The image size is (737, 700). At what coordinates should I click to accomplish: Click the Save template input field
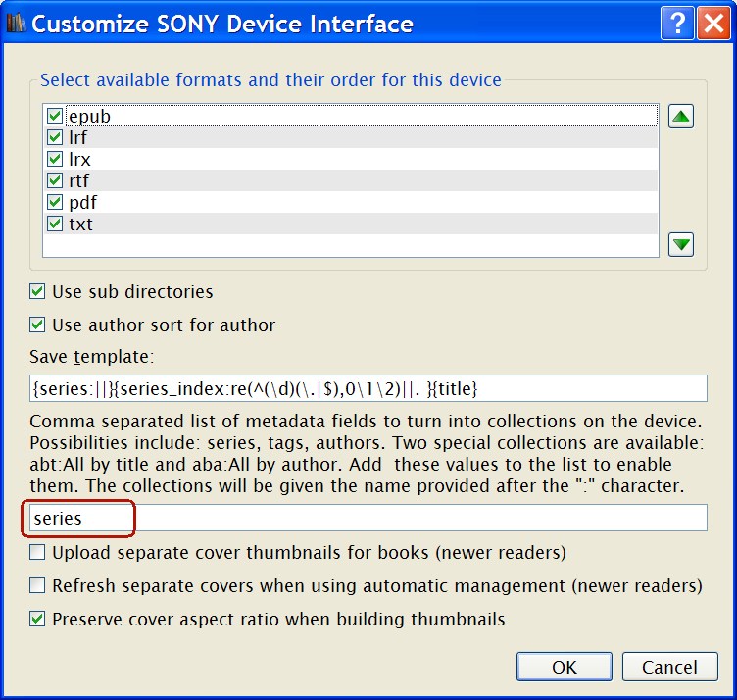tap(368, 388)
